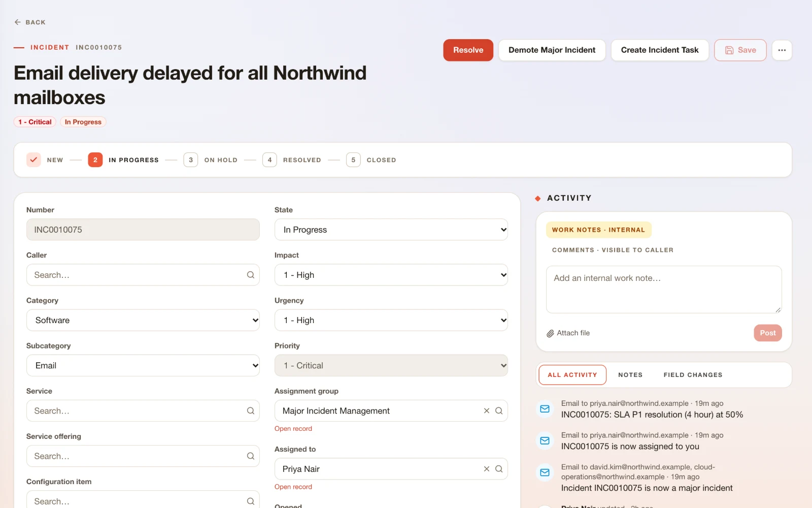This screenshot has height=508, width=812.
Task: Post the work note
Action: click(x=768, y=333)
